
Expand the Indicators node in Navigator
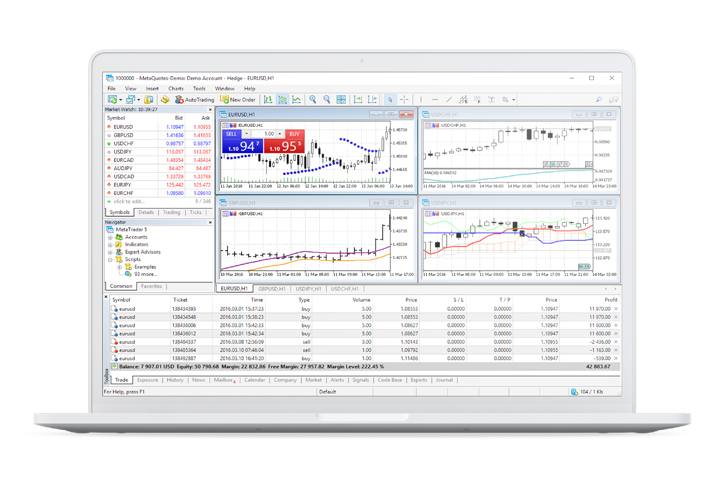coord(110,245)
